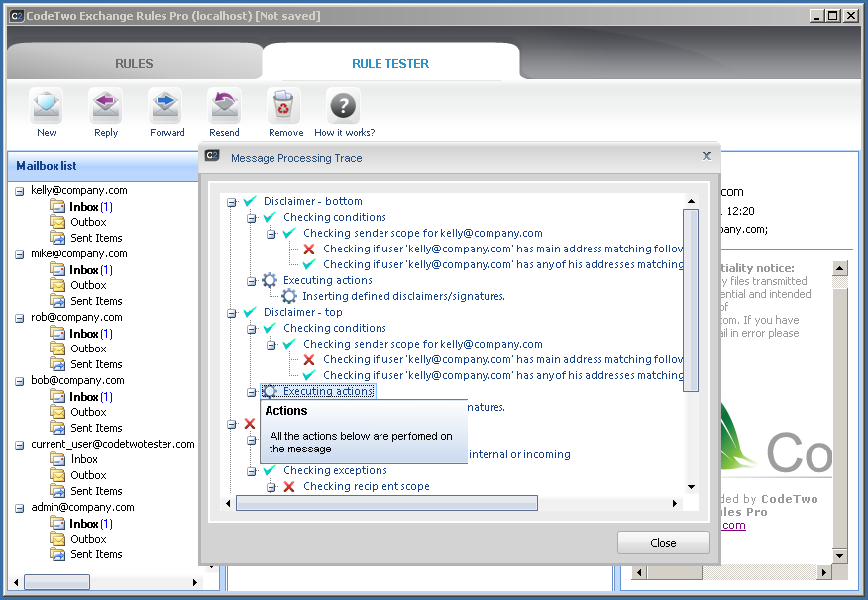Viewport: 868px width, 600px height.
Task: Select the Disclaimer - bottom rule row
Action: (x=313, y=201)
